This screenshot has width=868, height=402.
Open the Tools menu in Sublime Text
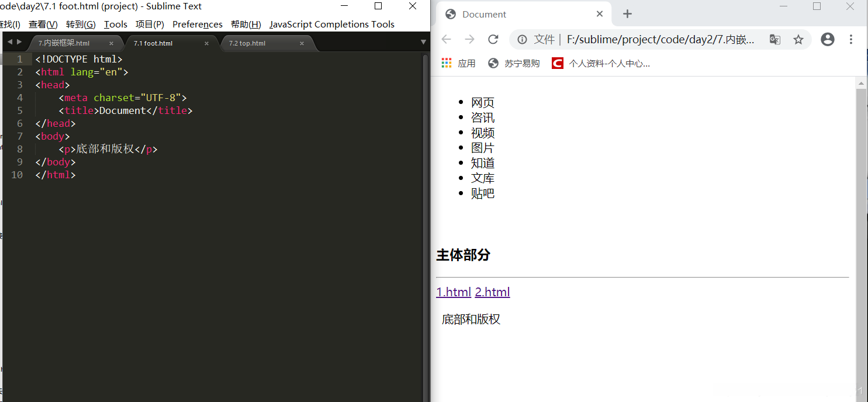coord(115,24)
